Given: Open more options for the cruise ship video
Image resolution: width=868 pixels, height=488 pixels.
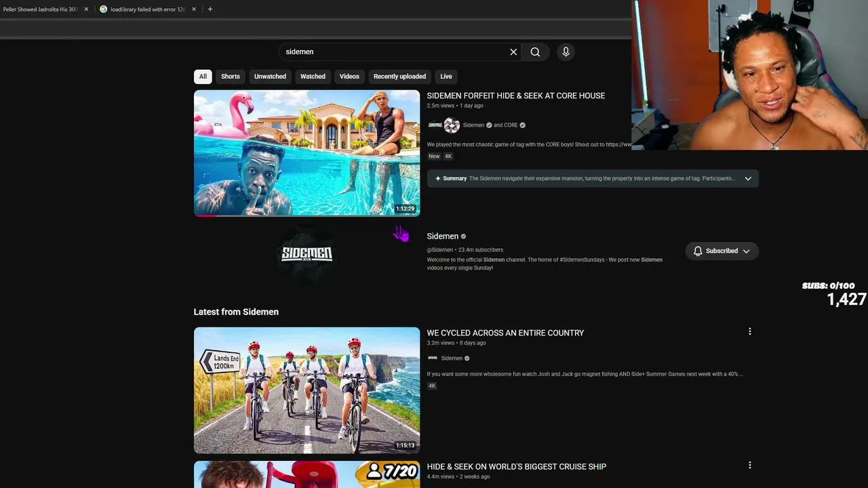Looking at the screenshot, I should 749,465.
